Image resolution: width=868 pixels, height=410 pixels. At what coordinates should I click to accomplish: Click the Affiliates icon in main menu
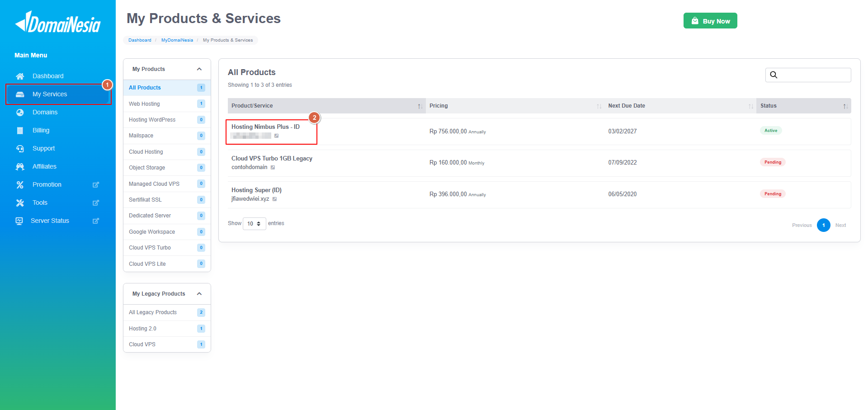20,166
